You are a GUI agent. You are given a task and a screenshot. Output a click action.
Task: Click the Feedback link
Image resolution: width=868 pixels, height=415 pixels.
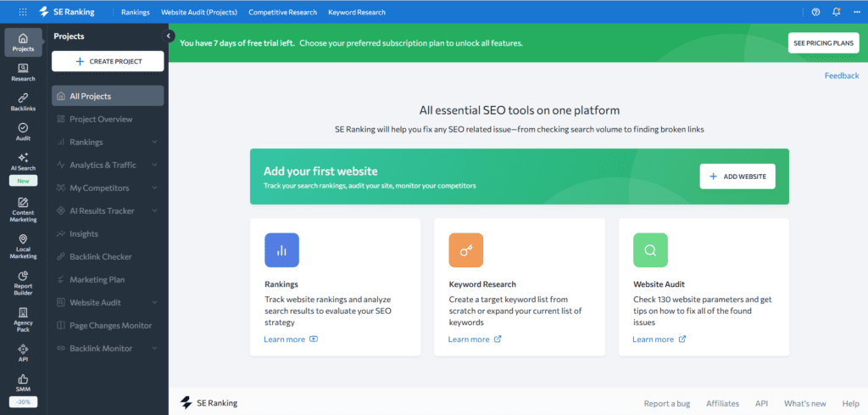coord(841,76)
